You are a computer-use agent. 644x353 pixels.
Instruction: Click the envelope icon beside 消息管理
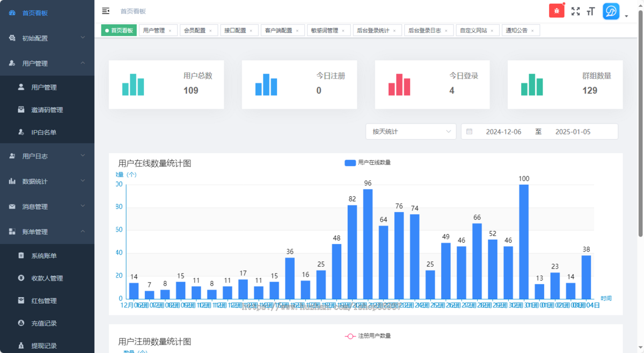(12, 206)
